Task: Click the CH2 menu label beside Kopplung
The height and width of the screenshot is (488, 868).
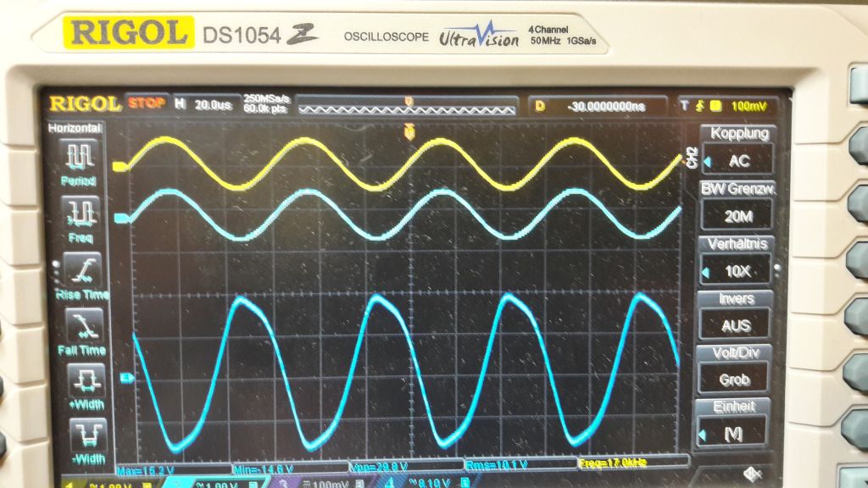Action: pos(692,158)
